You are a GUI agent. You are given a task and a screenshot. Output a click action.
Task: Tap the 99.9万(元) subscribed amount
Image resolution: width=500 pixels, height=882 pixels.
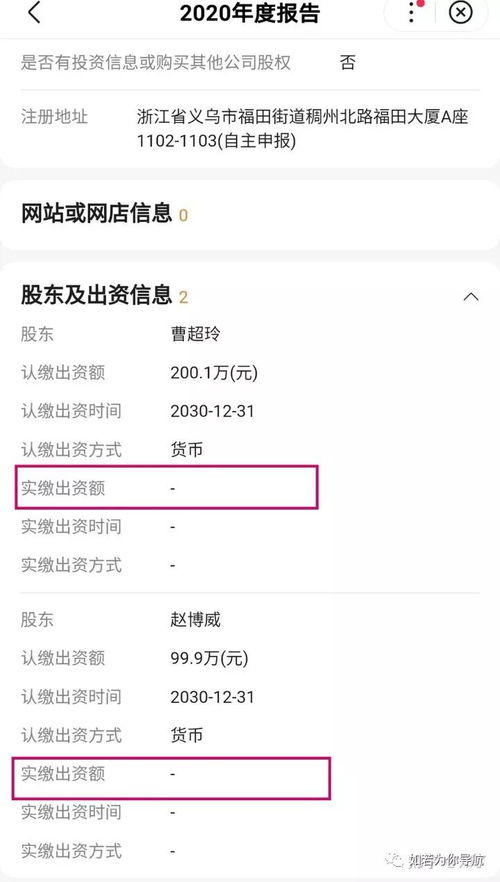209,658
